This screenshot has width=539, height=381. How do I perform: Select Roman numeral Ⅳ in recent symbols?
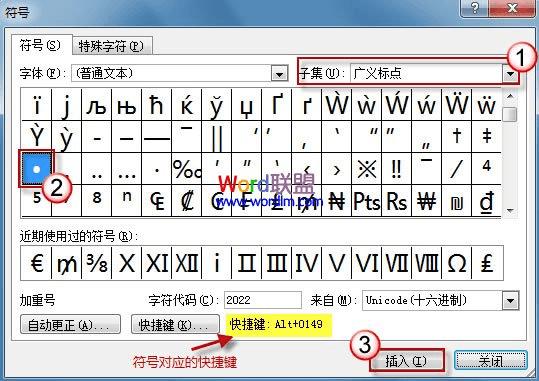click(x=307, y=263)
